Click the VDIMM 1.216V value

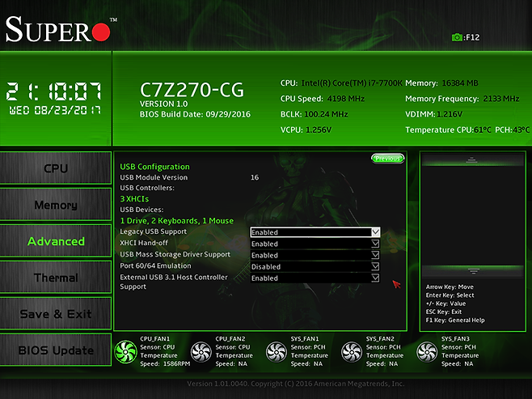[450, 114]
